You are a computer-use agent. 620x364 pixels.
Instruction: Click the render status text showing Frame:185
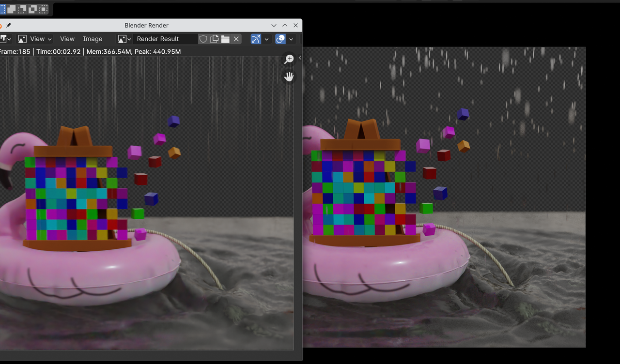pyautogui.click(x=91, y=51)
